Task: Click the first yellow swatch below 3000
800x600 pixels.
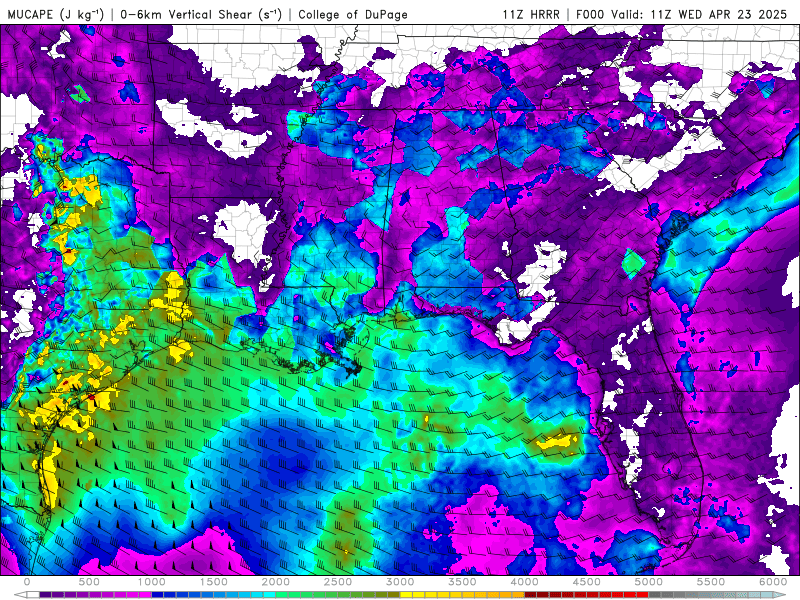Action: click(406, 595)
